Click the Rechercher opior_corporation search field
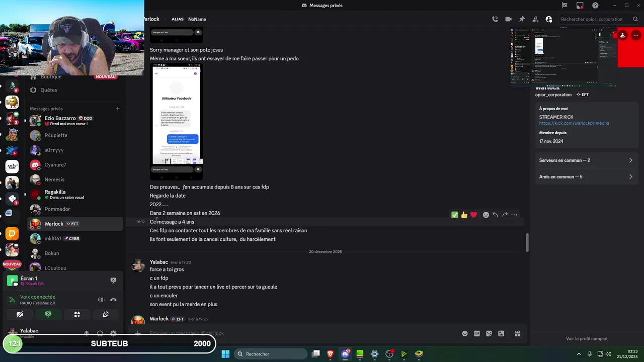The height and width of the screenshot is (362, 644). click(598, 19)
